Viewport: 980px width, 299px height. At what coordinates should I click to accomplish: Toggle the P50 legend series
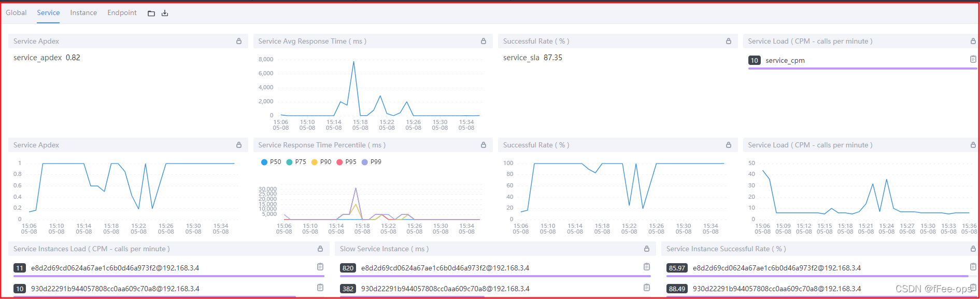pyautogui.click(x=271, y=162)
